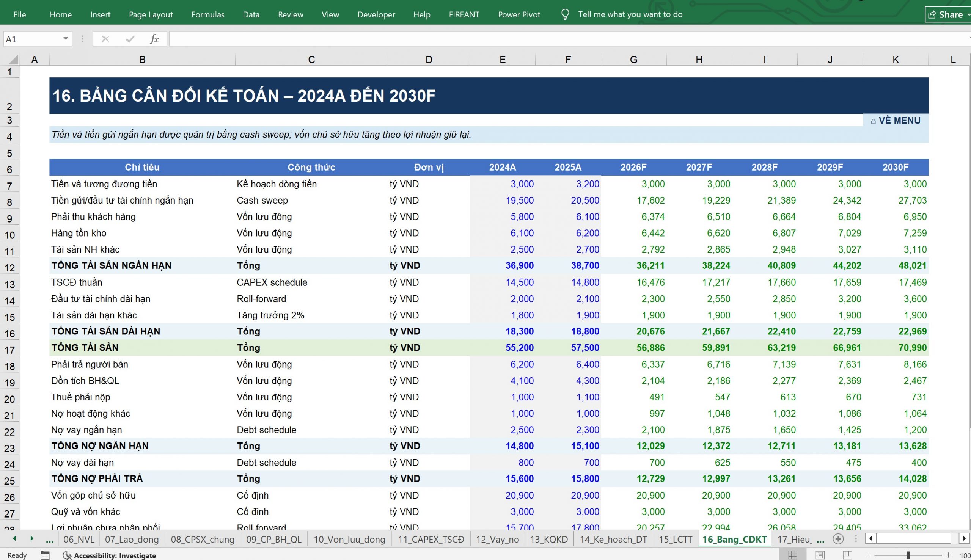Click the Enter checkmark icon in formula bar
Image resolution: width=971 pixels, height=560 pixels.
coord(130,39)
